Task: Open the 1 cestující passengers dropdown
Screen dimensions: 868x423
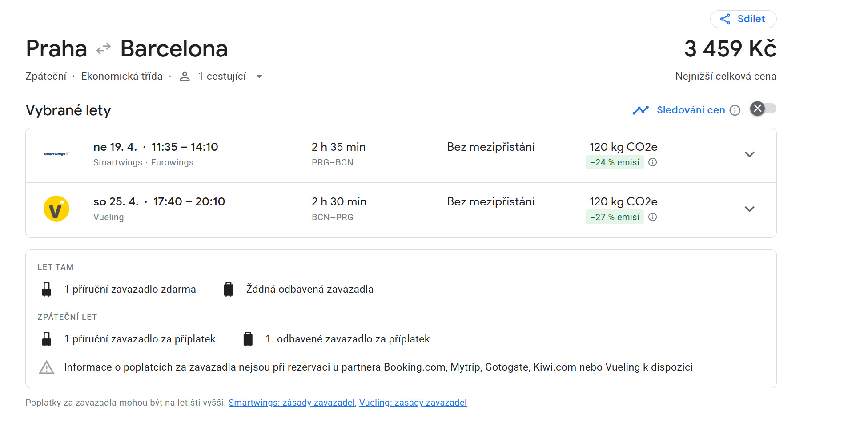Action: [259, 77]
